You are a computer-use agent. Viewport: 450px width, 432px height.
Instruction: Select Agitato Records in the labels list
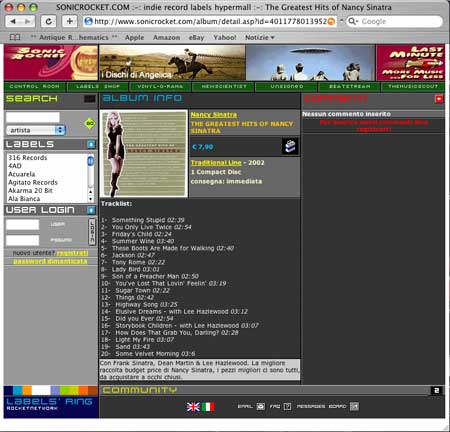click(x=33, y=182)
